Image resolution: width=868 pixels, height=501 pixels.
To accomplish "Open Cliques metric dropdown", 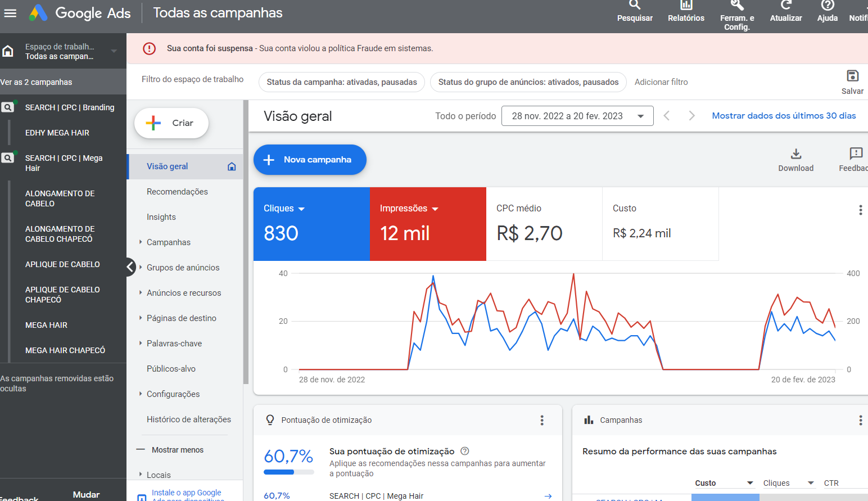I will [x=301, y=209].
